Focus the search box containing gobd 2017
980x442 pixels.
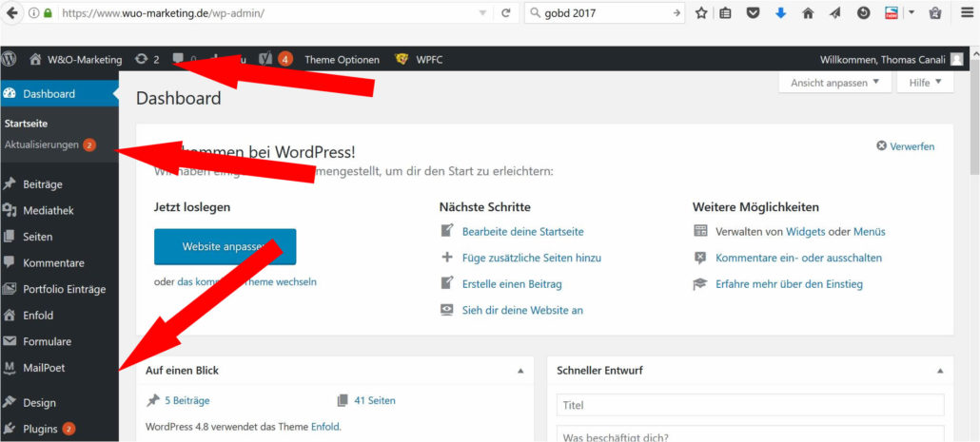pyautogui.click(x=606, y=13)
